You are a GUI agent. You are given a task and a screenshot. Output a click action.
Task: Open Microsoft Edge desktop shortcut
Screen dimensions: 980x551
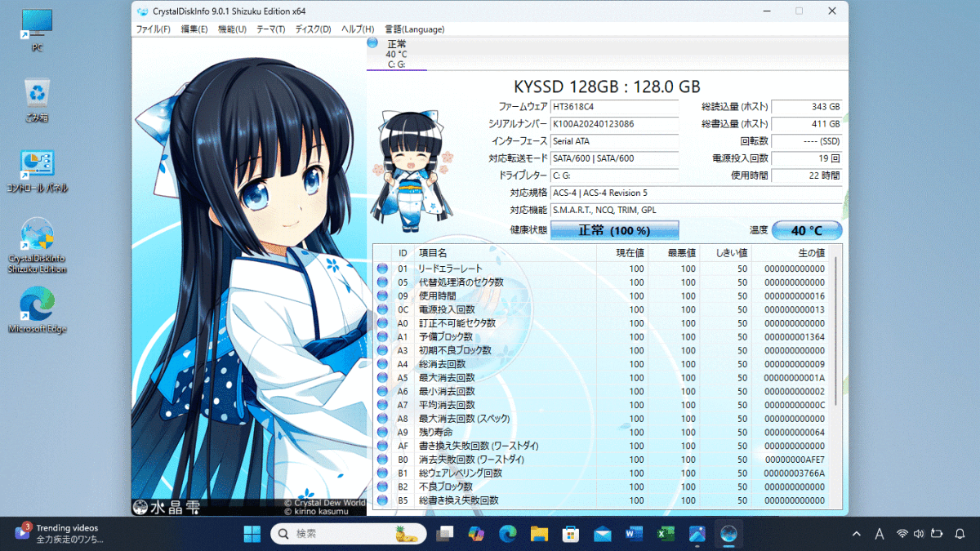[x=37, y=311]
